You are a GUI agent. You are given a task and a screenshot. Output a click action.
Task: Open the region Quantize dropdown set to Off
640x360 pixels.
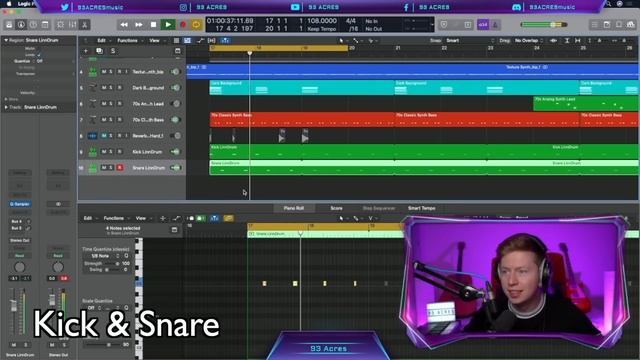40,61
